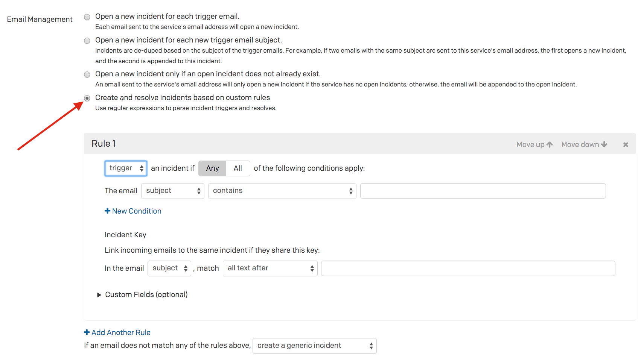The image size is (641, 364).
Task: Select open a new incident for each trigger email
Action: (x=87, y=17)
